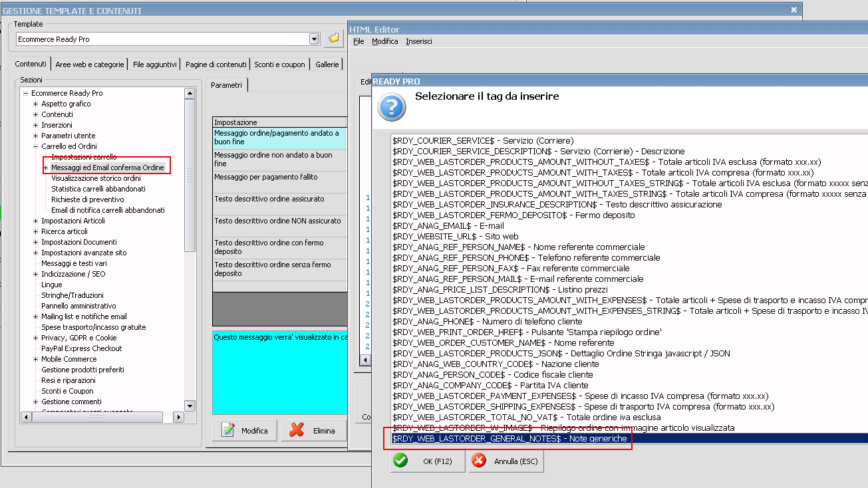Select Lingue in the sections tree
Image resolution: width=868 pixels, height=488 pixels.
[52, 285]
